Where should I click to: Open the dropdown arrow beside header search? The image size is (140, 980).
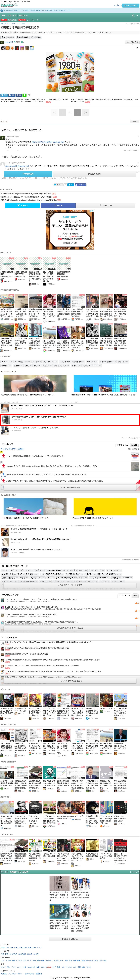point(137,16)
